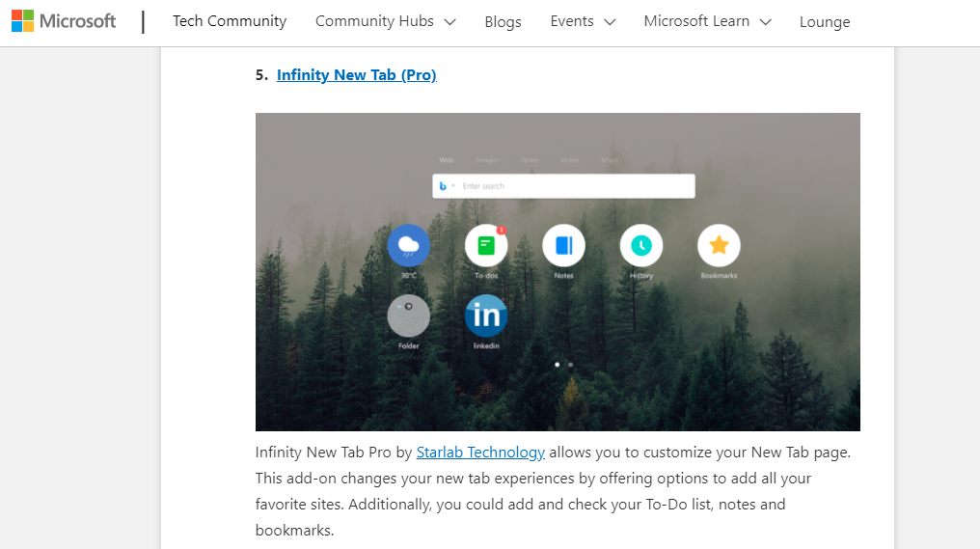
Task: Click the History clock icon in screenshot
Action: 641,245
